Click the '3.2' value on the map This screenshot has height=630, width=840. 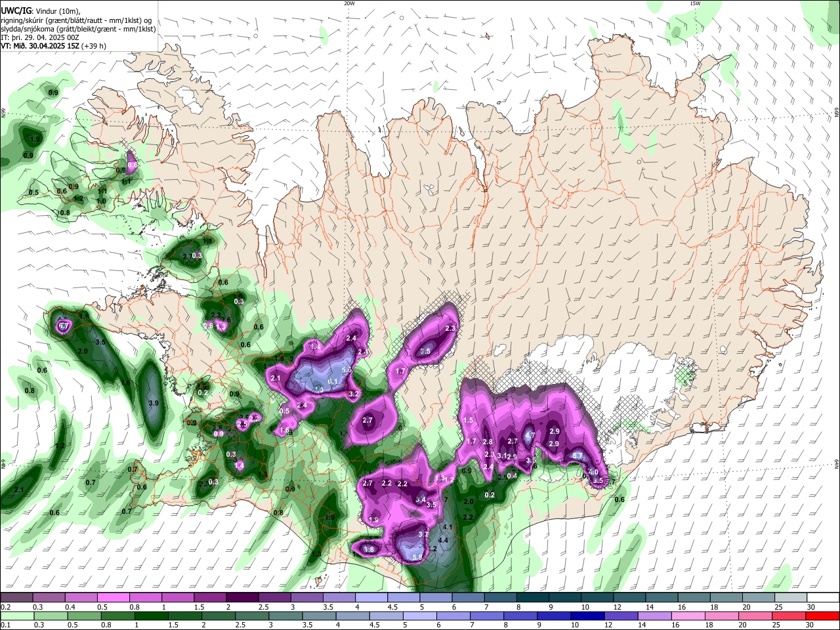click(354, 394)
